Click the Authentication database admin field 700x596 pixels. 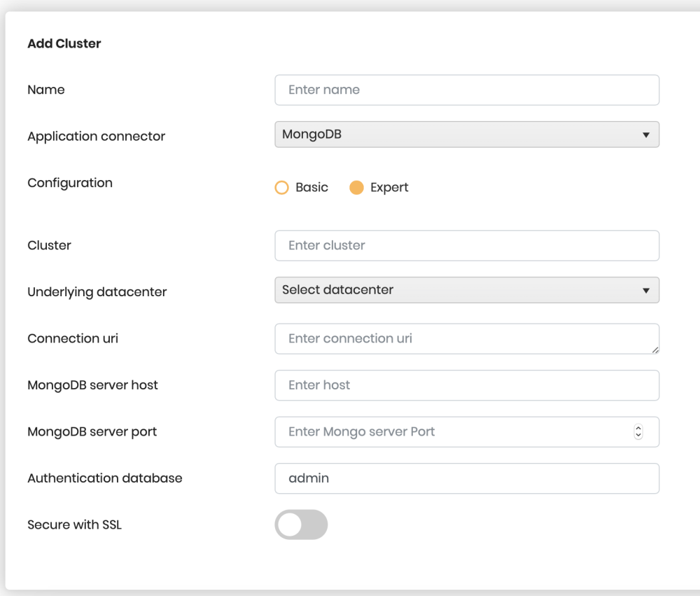tap(467, 478)
